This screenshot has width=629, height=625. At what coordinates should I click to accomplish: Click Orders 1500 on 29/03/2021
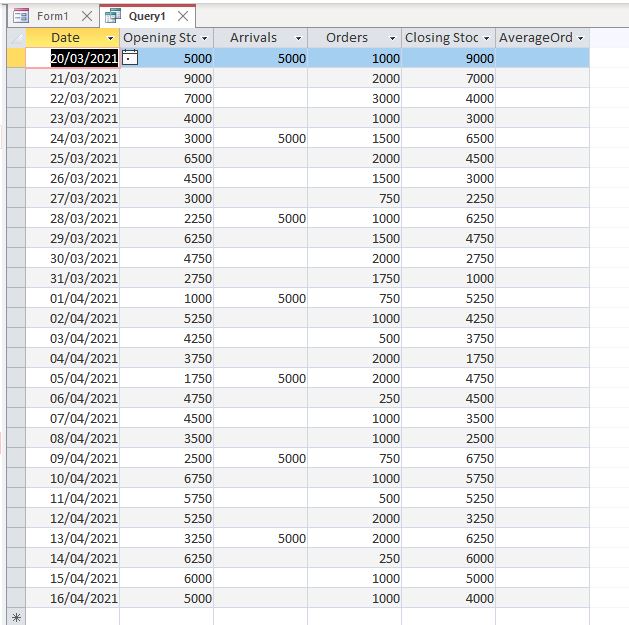click(355, 238)
